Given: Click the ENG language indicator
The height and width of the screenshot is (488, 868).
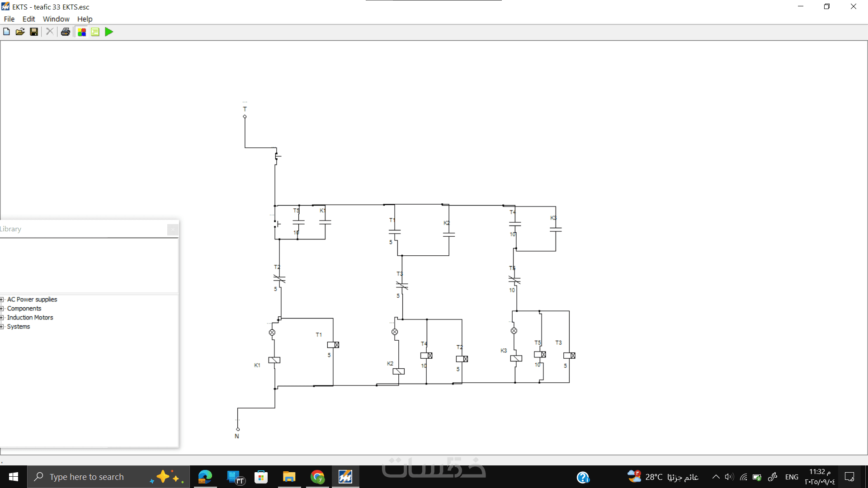Looking at the screenshot, I should (792, 477).
